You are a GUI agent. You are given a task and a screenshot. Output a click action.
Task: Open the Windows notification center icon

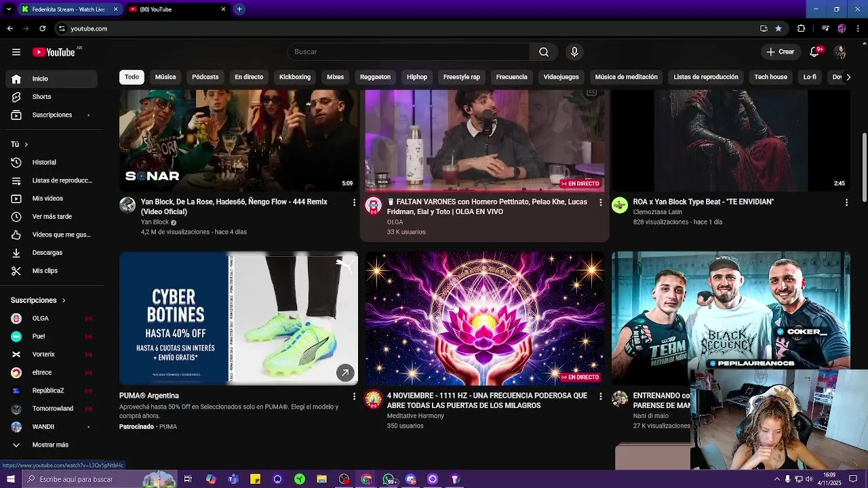point(854,479)
